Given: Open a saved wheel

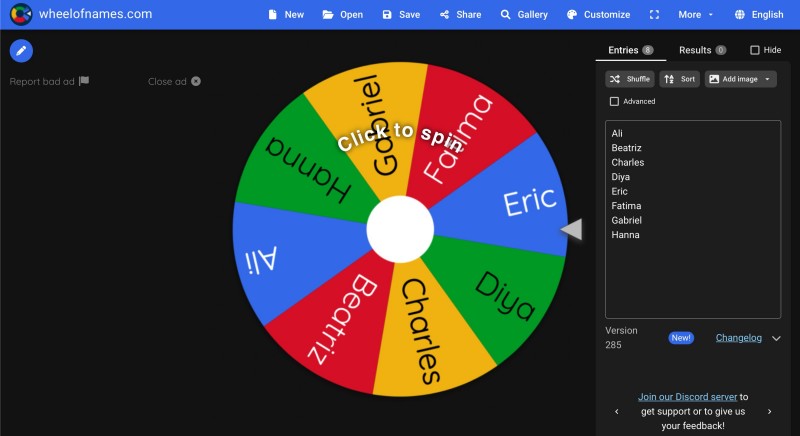Looking at the screenshot, I should click(x=343, y=15).
